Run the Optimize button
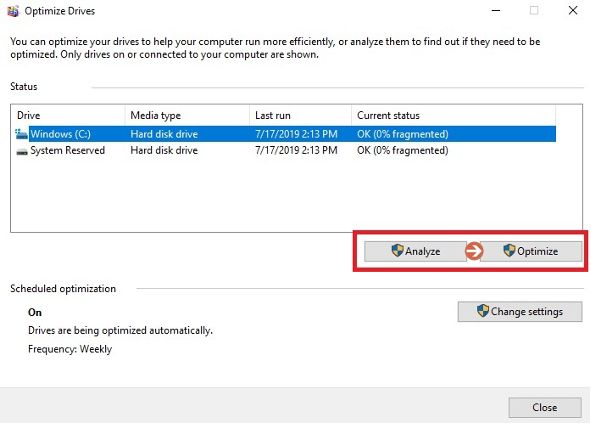Image resolution: width=591 pixels, height=424 pixels. 531,251
